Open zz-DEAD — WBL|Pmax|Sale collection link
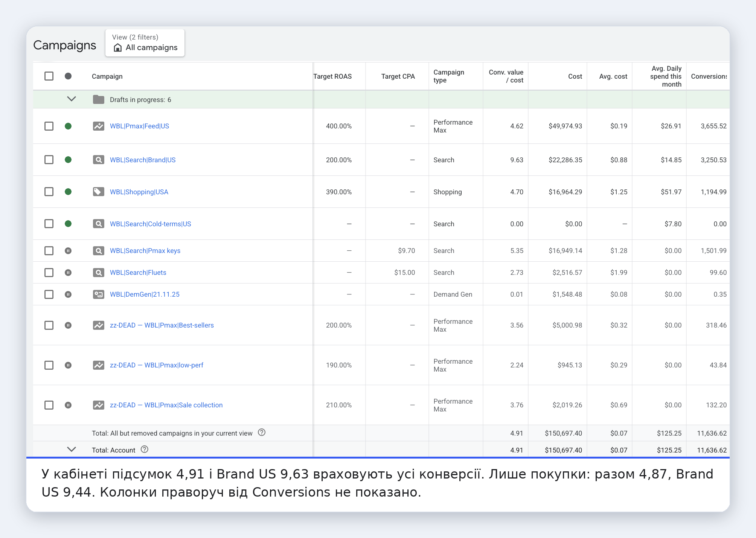The image size is (756, 538). pyautogui.click(x=166, y=405)
